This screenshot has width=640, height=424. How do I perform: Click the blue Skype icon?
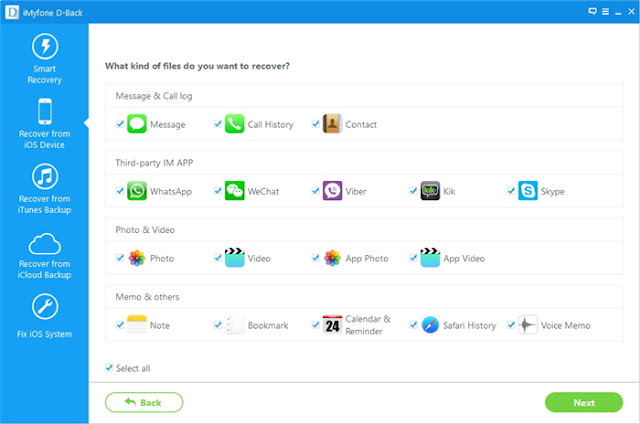click(528, 191)
